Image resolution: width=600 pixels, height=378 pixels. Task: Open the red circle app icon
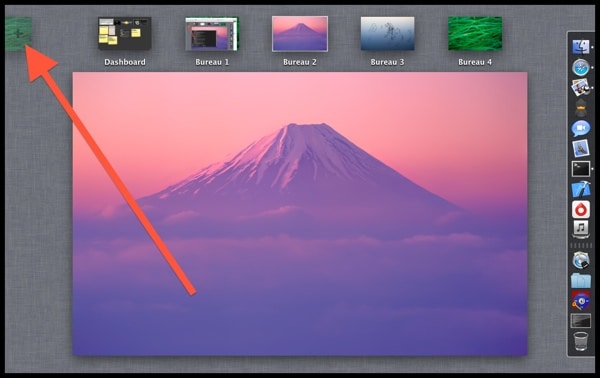580,210
